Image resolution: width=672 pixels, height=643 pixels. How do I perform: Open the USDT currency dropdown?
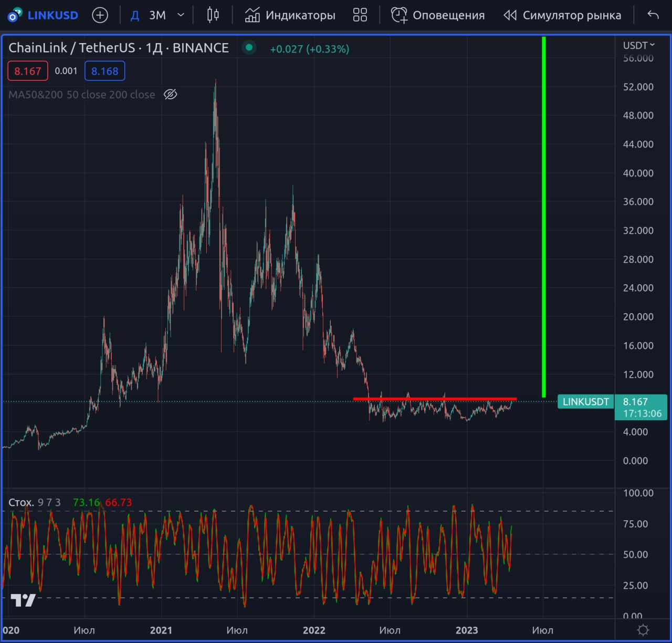pos(639,46)
